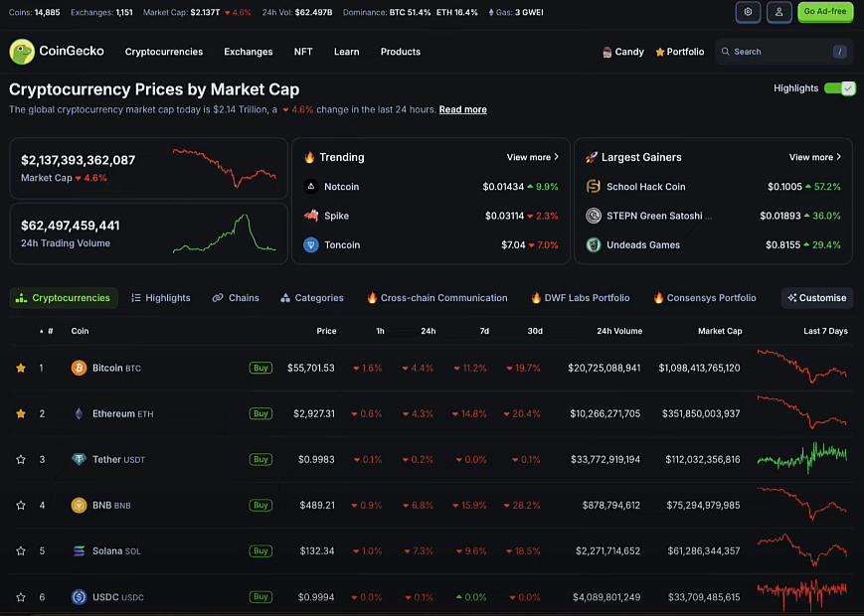The height and width of the screenshot is (616, 864).
Task: Open the Exchanges menu
Action: (248, 52)
